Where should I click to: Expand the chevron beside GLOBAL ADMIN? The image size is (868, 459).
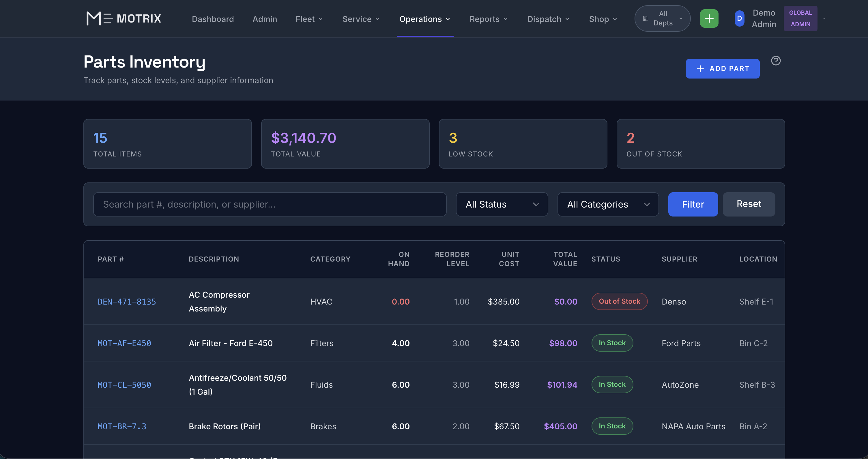pyautogui.click(x=824, y=18)
